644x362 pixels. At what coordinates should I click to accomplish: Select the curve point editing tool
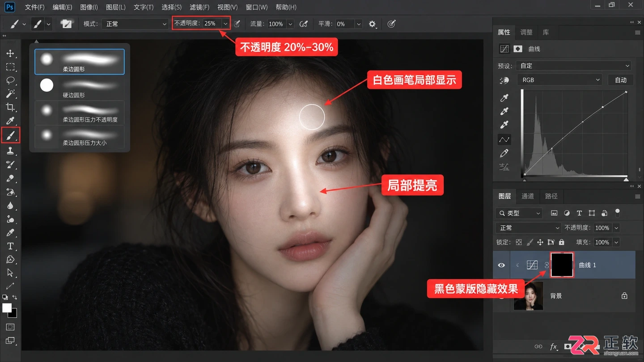click(x=504, y=139)
